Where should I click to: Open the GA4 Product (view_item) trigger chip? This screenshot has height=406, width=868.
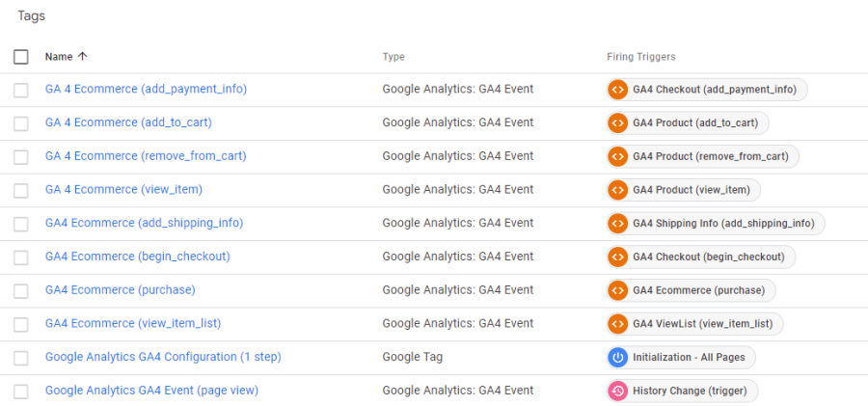[x=692, y=190]
